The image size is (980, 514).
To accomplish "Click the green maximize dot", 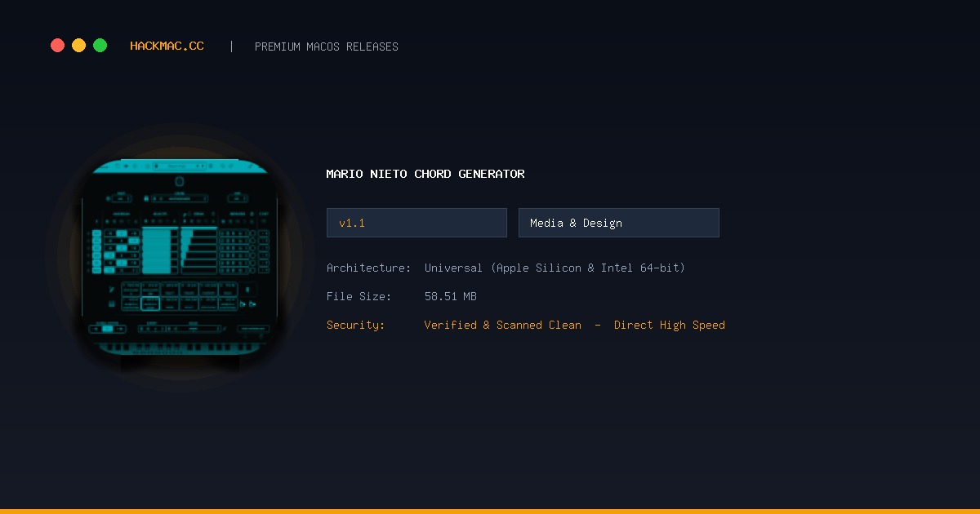I will point(100,46).
